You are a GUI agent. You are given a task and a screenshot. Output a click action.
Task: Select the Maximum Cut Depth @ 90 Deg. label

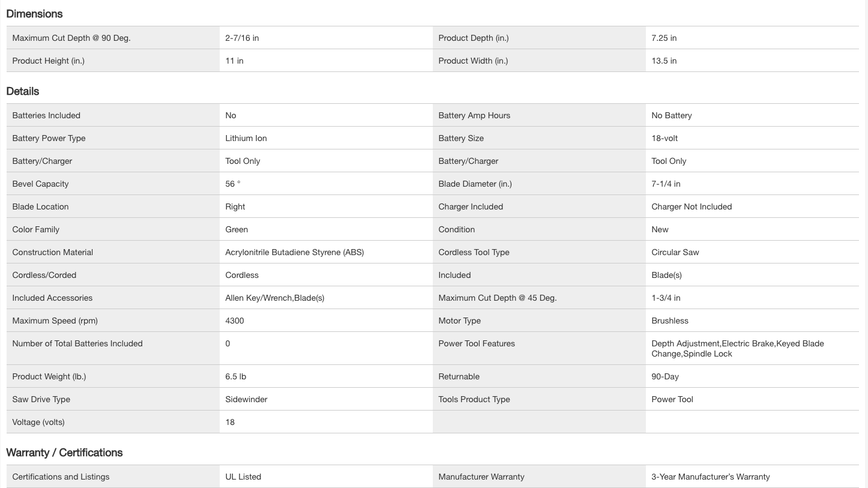[71, 38]
